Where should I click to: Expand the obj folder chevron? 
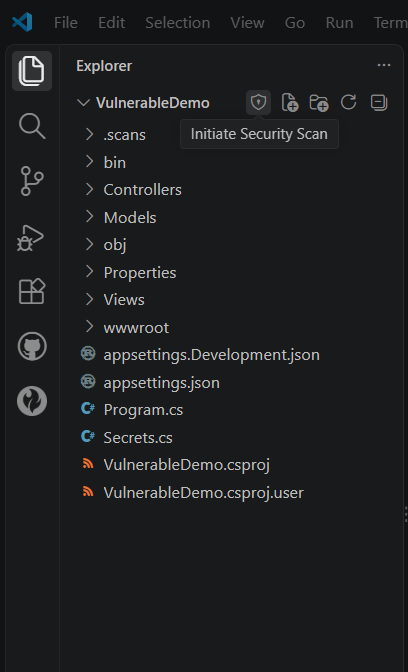[x=89, y=244]
